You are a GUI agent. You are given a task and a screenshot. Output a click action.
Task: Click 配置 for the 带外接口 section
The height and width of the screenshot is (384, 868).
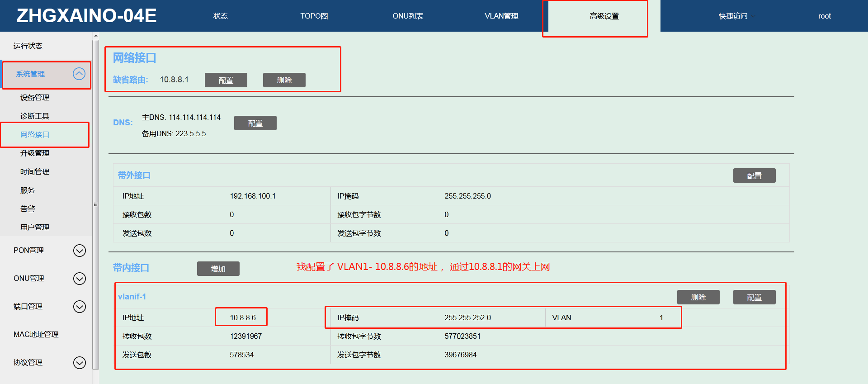pyautogui.click(x=754, y=175)
